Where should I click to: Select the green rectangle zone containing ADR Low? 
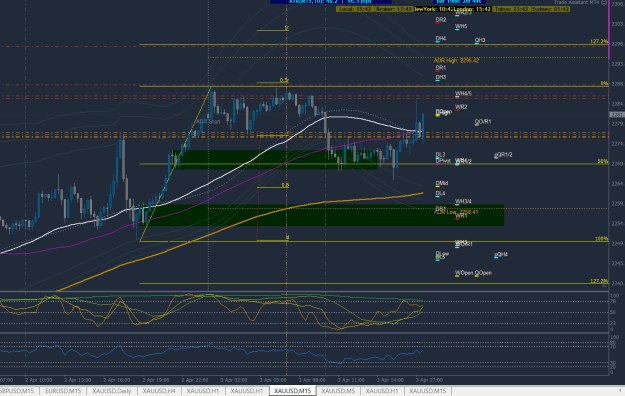[323, 215]
